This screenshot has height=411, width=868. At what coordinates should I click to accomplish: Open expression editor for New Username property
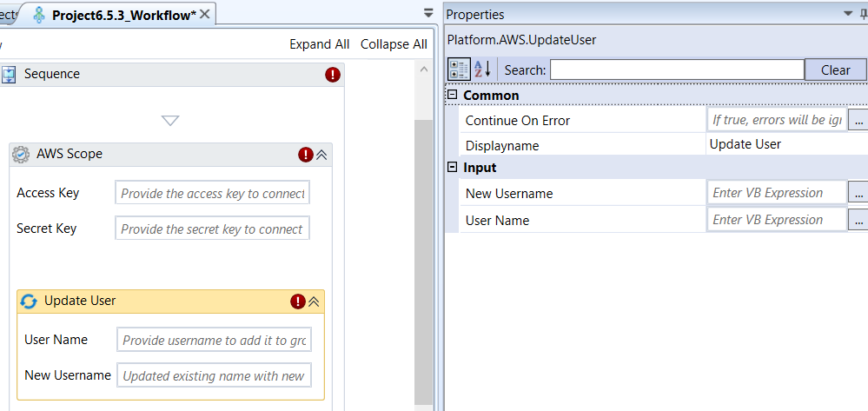[858, 192]
